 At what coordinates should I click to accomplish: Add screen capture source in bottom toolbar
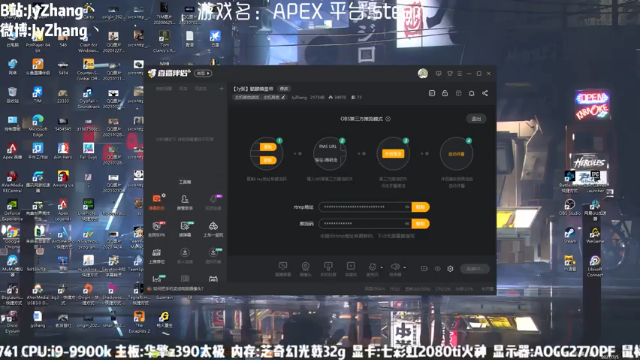(283, 269)
